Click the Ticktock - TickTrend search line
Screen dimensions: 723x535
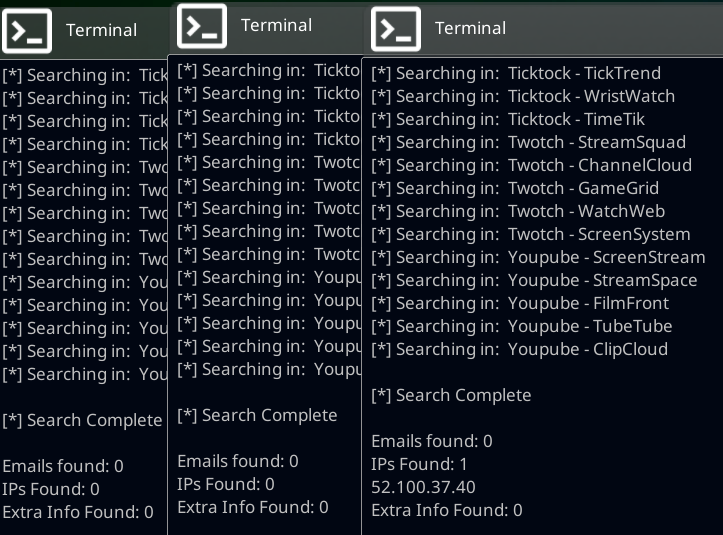point(516,73)
